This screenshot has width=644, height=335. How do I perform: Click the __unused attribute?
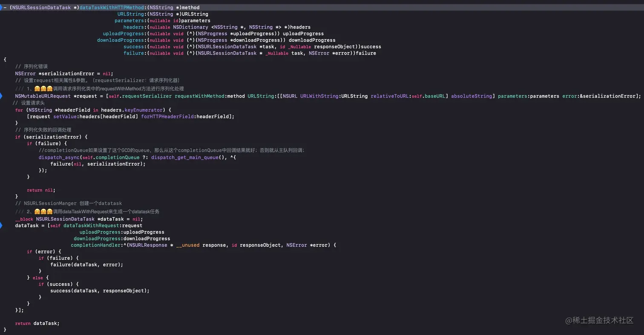(188, 245)
